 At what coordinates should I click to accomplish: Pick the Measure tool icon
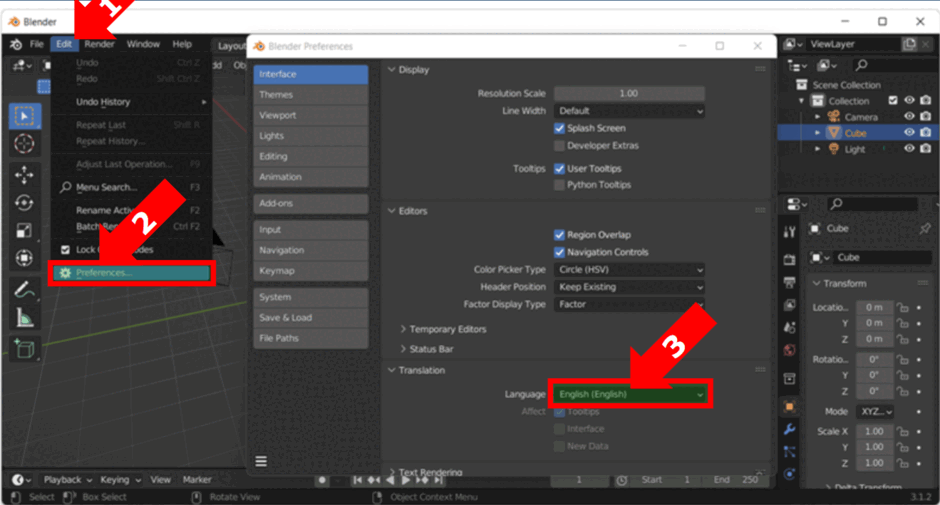point(24,318)
